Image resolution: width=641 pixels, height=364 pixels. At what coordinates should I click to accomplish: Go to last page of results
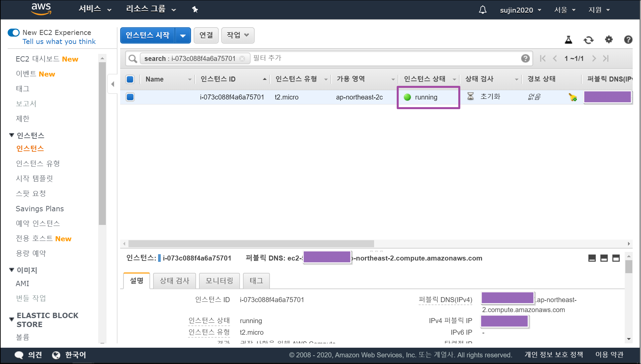click(x=606, y=59)
